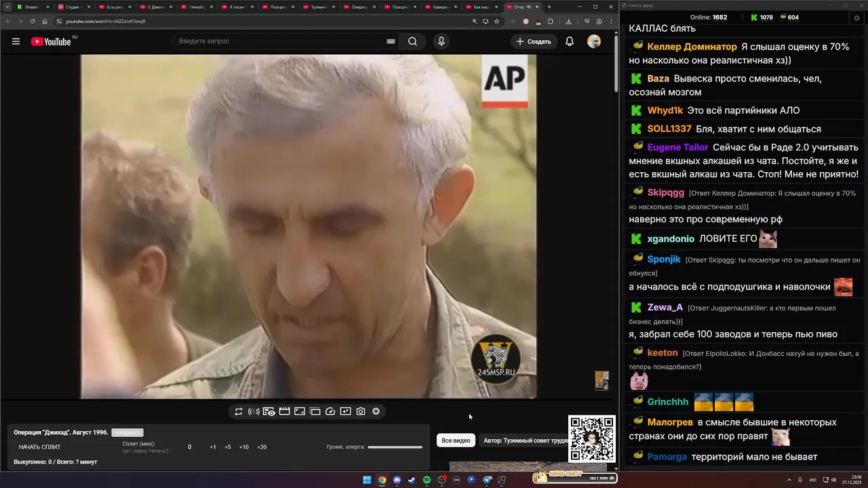Expand Chrome tab search dropdown
This screenshot has height=488, width=868.
[x=7, y=7]
